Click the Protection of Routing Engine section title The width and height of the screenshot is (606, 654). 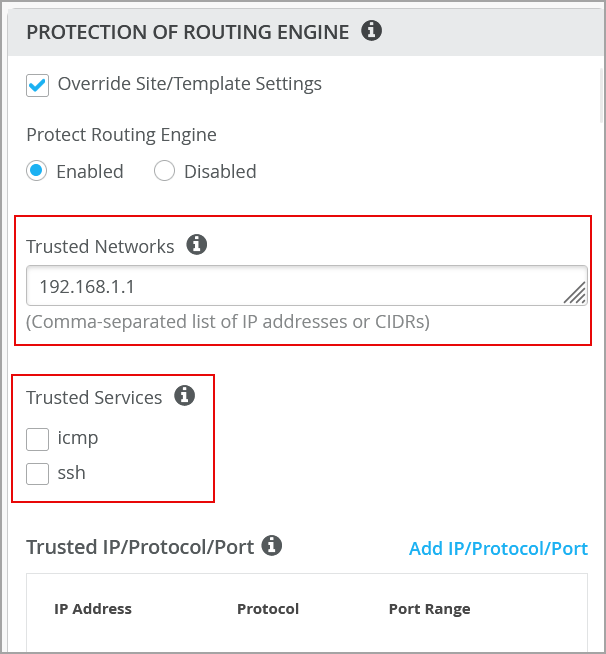pyautogui.click(x=187, y=33)
